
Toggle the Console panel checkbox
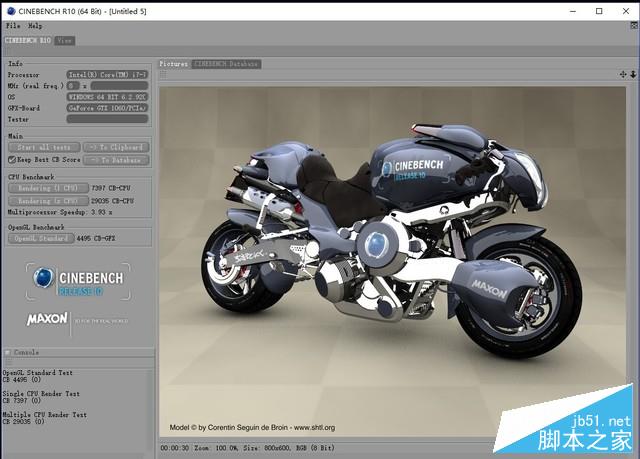[8, 352]
